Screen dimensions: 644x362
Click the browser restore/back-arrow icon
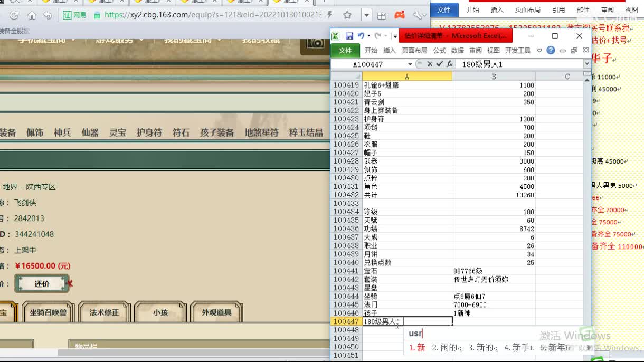pos(47,15)
